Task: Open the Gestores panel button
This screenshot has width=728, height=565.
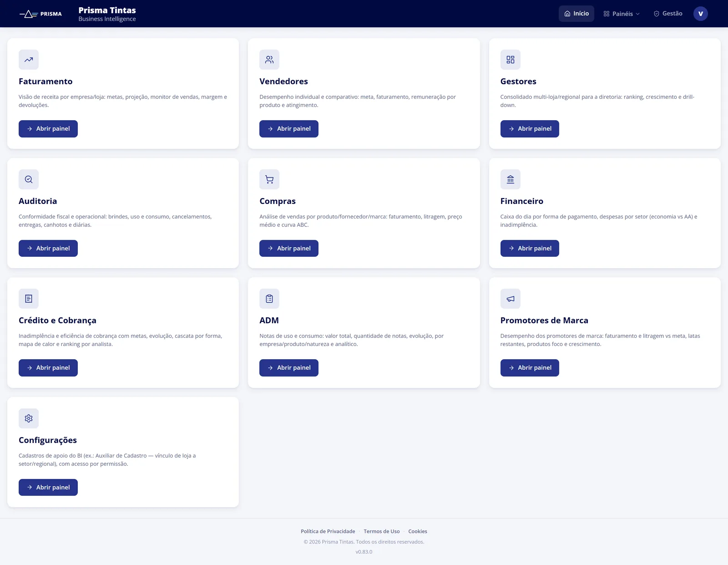Action: pos(530,129)
